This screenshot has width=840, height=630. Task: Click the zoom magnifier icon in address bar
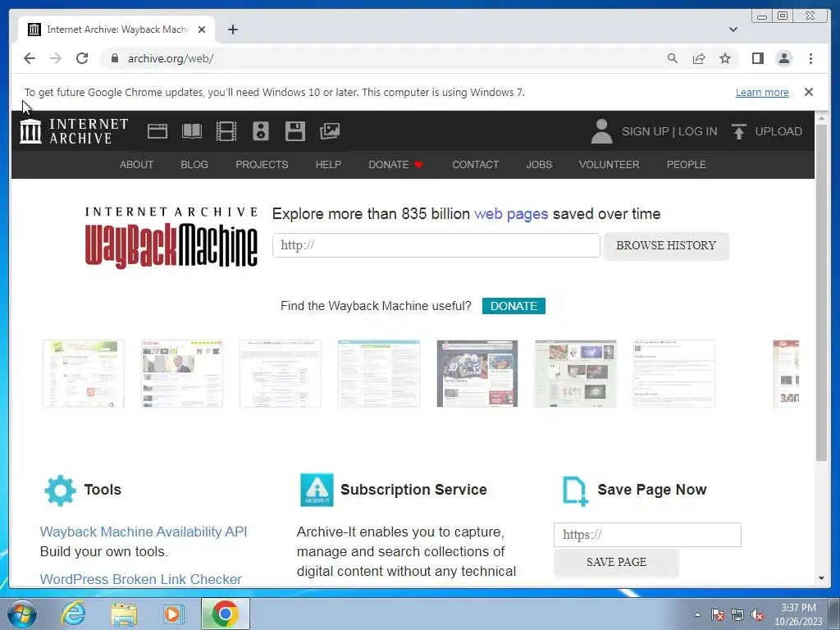[673, 58]
